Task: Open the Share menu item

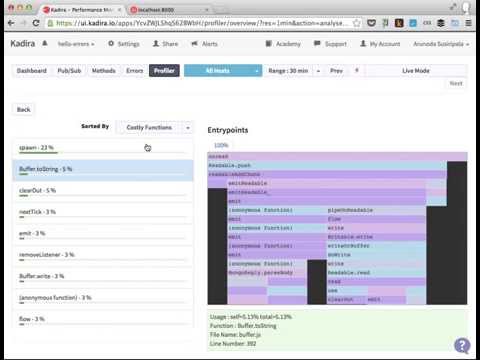Action: [x=165, y=44]
